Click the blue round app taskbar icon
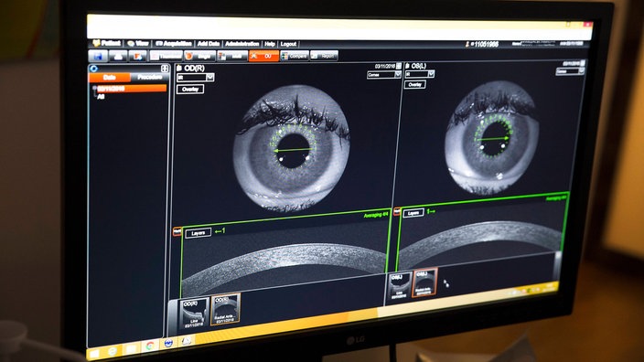Screen dimensions: 644x362 click(168, 343)
